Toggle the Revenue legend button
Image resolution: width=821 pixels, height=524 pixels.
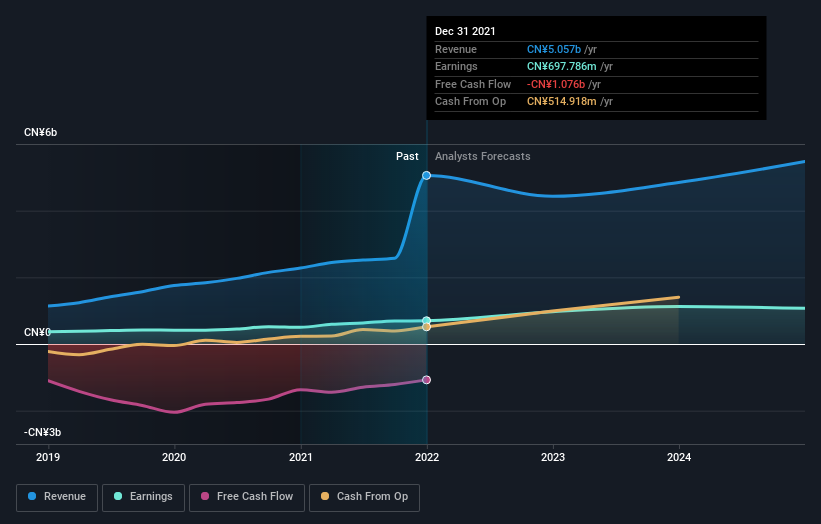click(x=57, y=497)
